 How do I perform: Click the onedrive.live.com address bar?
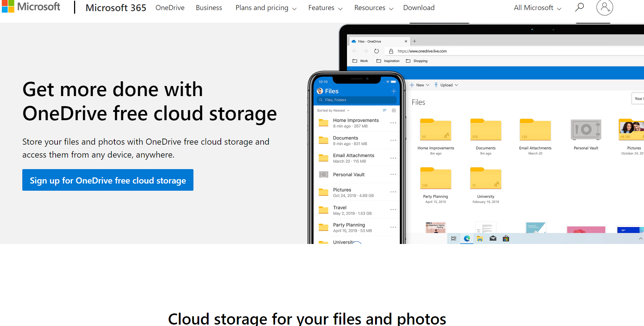point(514,51)
